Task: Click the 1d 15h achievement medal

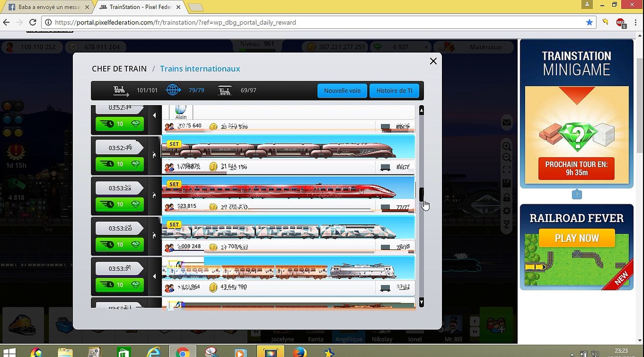Action: (16, 153)
